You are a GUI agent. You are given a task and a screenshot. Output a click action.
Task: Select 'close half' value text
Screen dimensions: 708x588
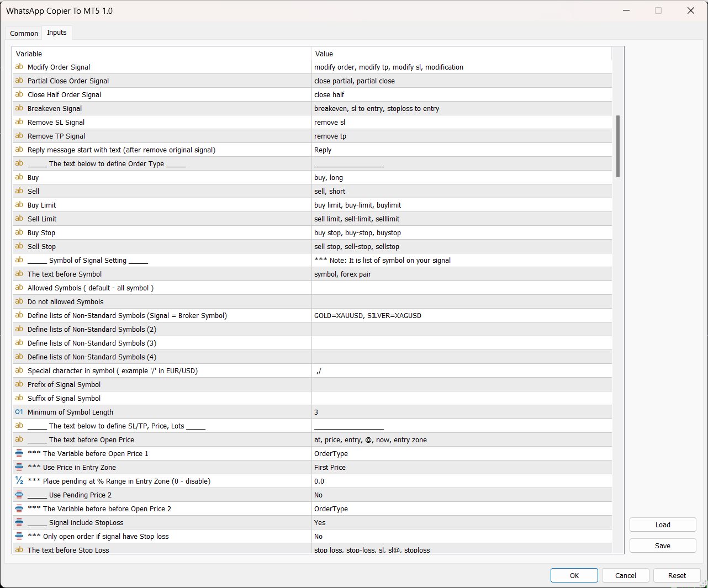[329, 94]
